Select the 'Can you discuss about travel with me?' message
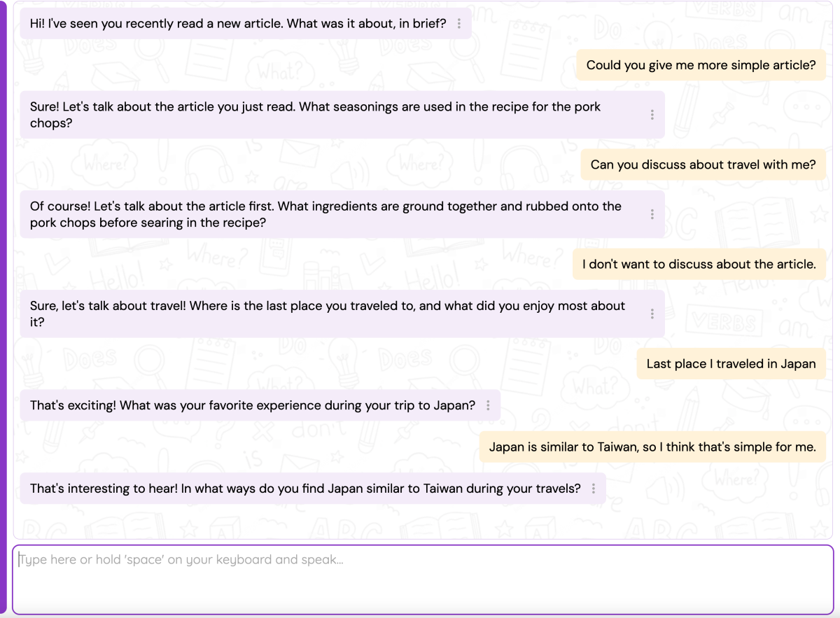The image size is (840, 618). (x=703, y=164)
